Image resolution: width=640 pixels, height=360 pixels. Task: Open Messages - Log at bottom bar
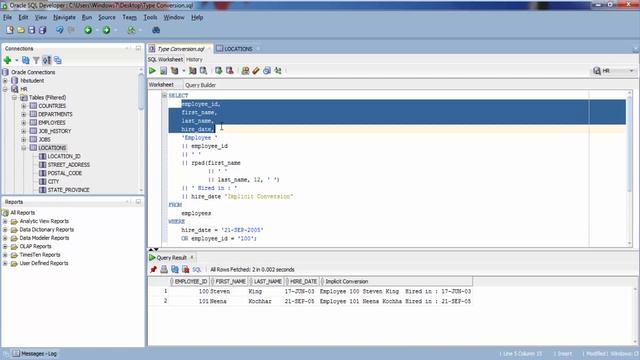click(35, 354)
